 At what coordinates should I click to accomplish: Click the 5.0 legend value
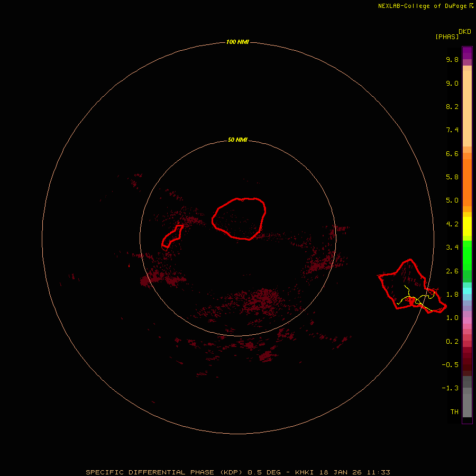pos(452,200)
